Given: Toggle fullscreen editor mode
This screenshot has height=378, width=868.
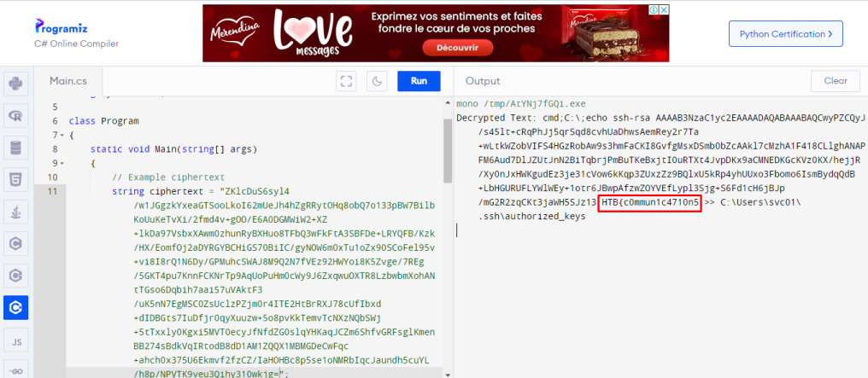Looking at the screenshot, I should point(346,81).
